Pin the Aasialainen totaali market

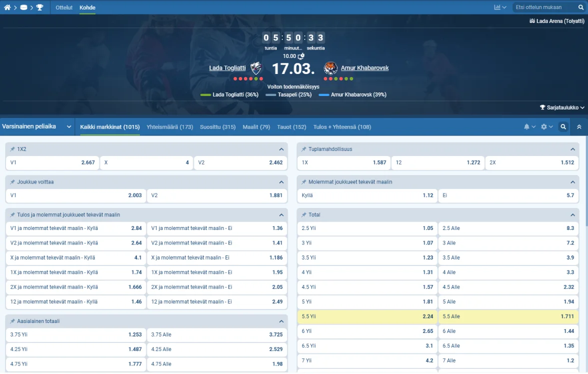point(12,321)
